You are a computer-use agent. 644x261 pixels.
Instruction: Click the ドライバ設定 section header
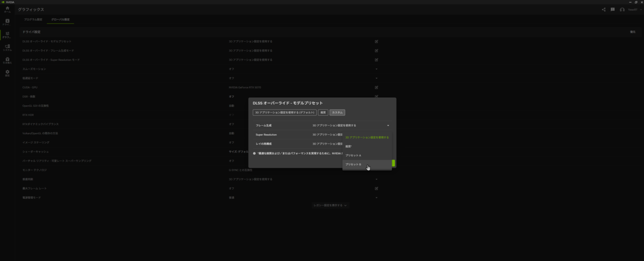tap(32, 32)
